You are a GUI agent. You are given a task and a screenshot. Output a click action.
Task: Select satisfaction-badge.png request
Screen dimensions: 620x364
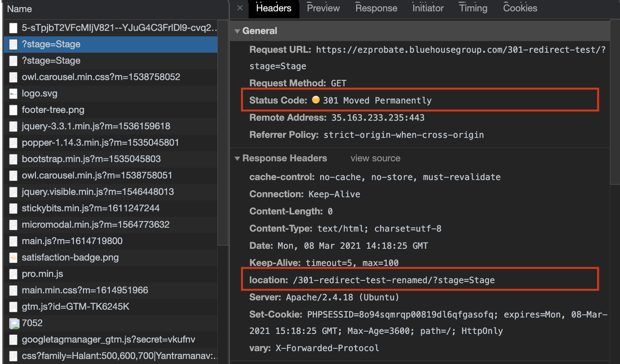111,257
